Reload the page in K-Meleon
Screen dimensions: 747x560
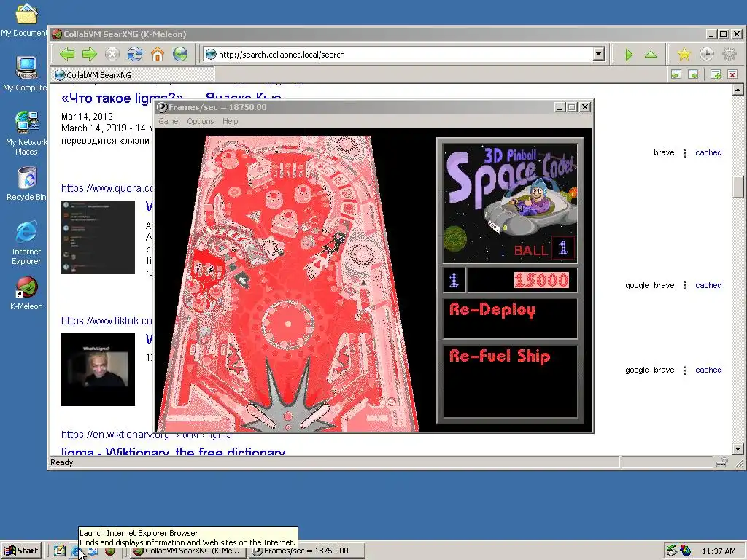click(x=135, y=54)
